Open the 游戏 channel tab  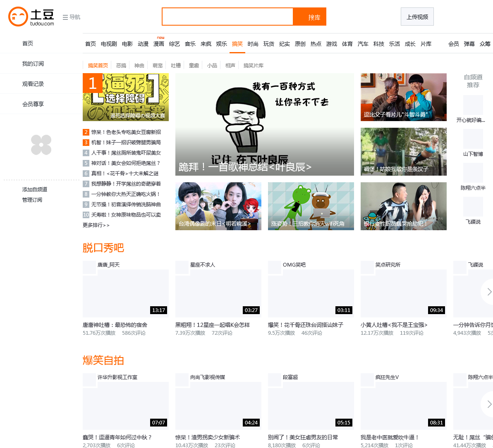coord(331,44)
